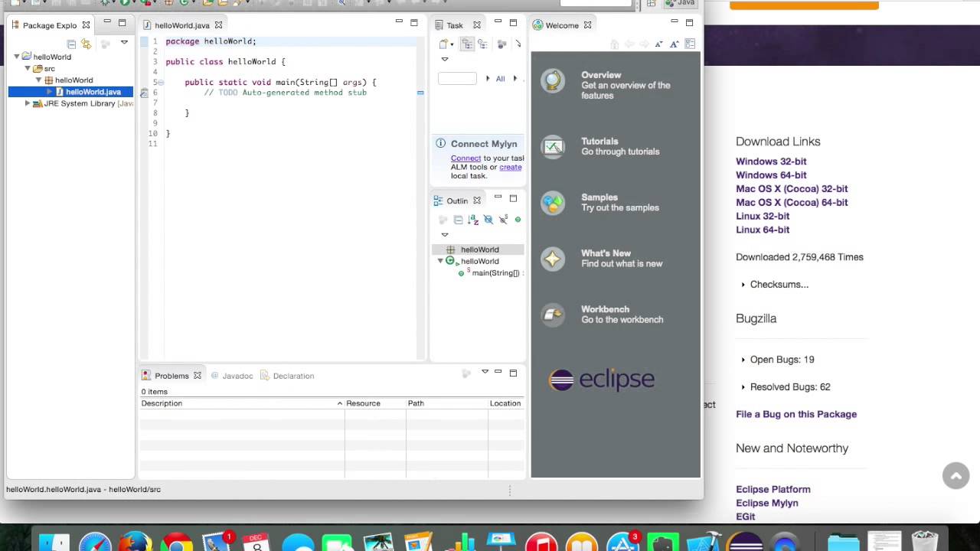This screenshot has width=980, height=551.
Task: Click the Samples shapes icon on Welcome
Action: coord(553,203)
